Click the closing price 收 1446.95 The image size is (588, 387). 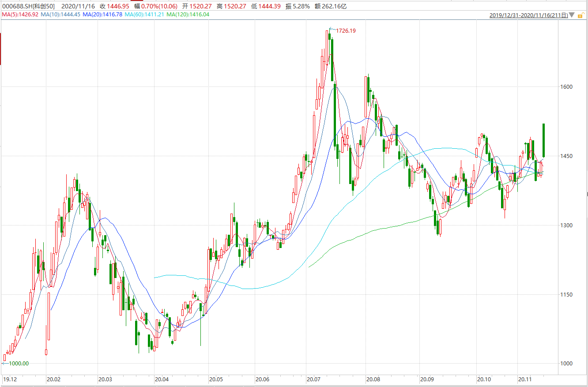tap(114, 6)
